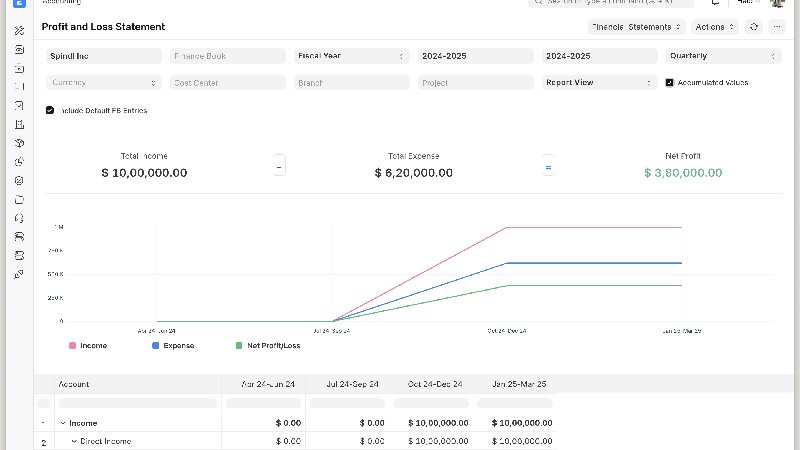Refresh the report with the reload icon
The height and width of the screenshot is (450, 800).
754,27
